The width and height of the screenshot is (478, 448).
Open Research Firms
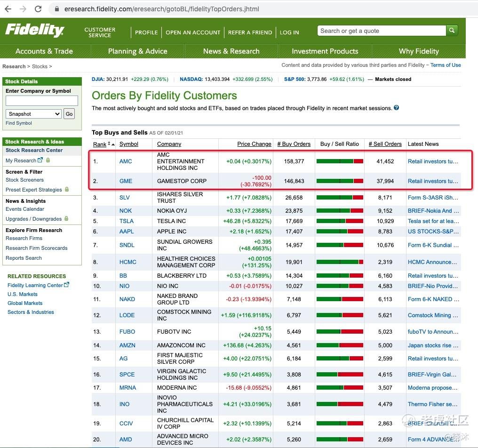24,238
